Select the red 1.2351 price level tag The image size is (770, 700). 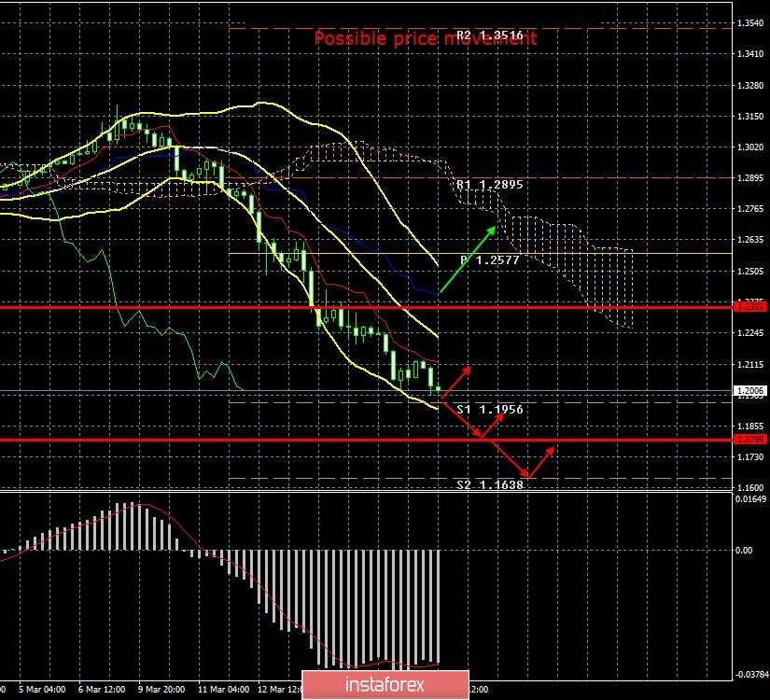749,306
